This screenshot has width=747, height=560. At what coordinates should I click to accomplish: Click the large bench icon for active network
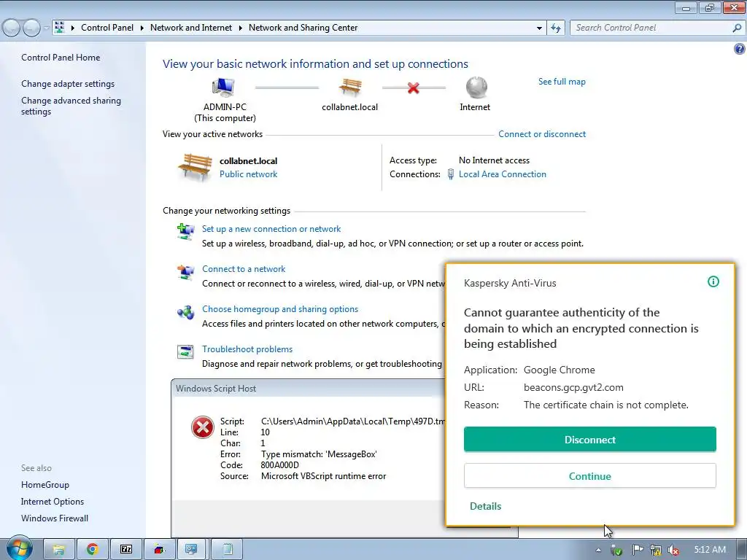pos(195,167)
